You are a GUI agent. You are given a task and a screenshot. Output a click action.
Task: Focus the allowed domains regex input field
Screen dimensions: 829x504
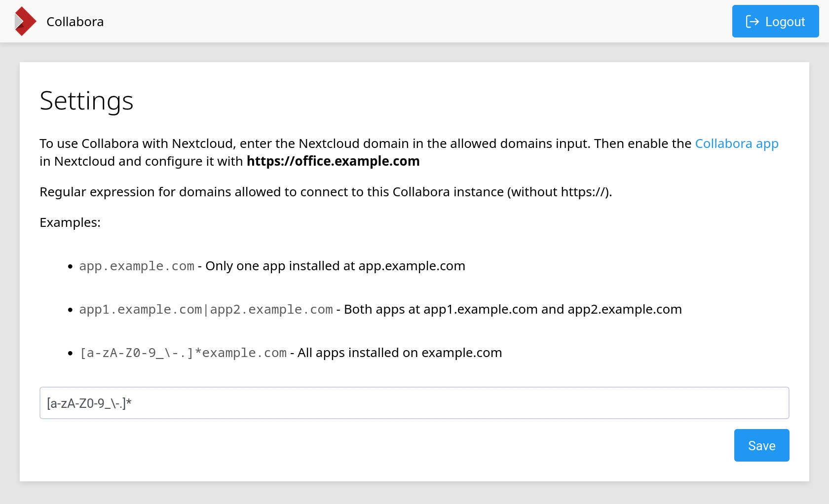(414, 403)
